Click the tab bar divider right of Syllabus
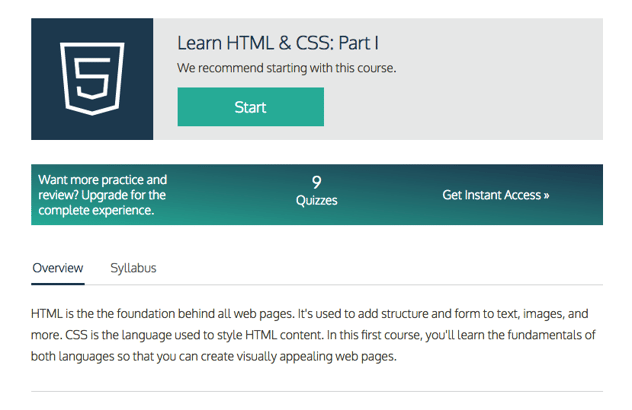The image size is (632, 410). pyautogui.click(x=380, y=284)
